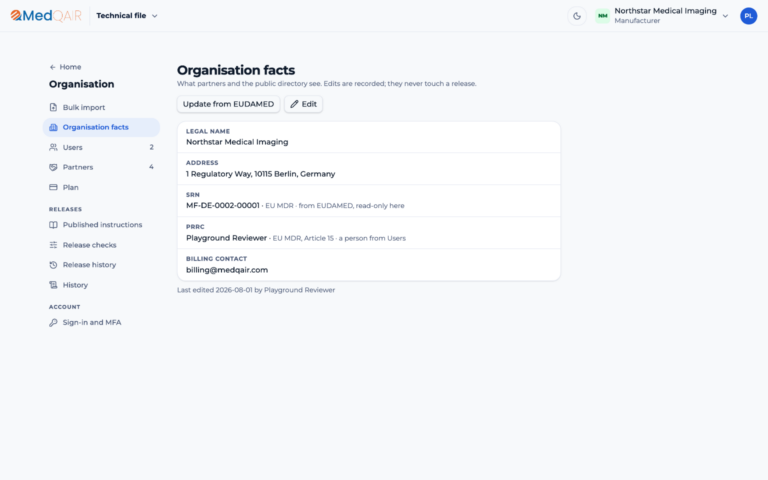Toggle dark mode moon icon
The image size is (768, 480).
click(x=576, y=16)
